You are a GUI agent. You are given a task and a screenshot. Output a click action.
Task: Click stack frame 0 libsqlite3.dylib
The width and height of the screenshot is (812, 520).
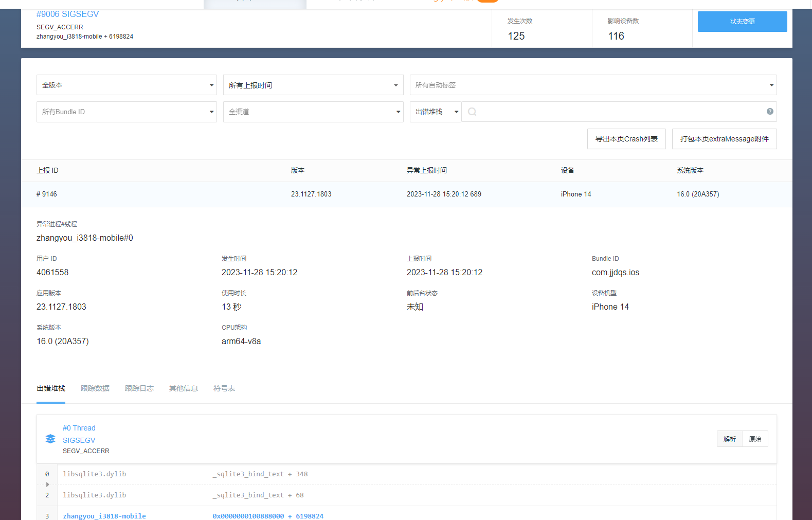click(95, 474)
